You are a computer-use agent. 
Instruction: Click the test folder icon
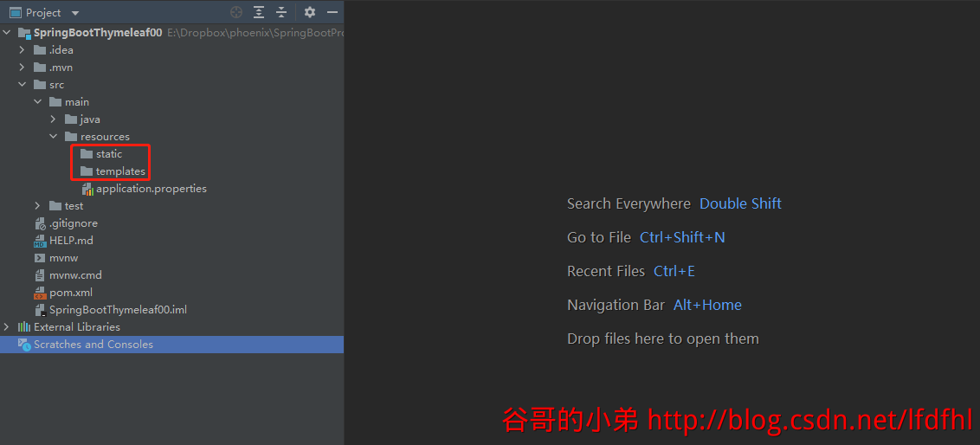coord(55,206)
